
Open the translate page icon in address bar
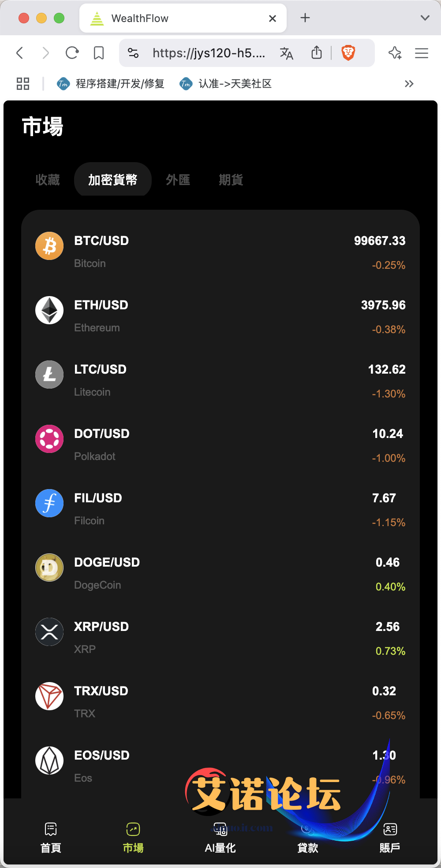[287, 53]
